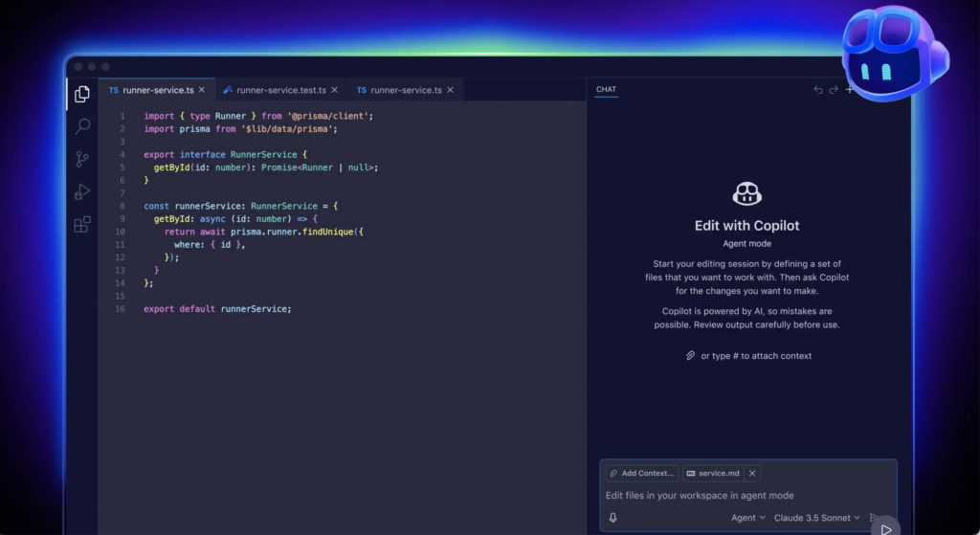The width and height of the screenshot is (980, 535).
Task: Click the paperclip attach context icon
Action: click(690, 356)
